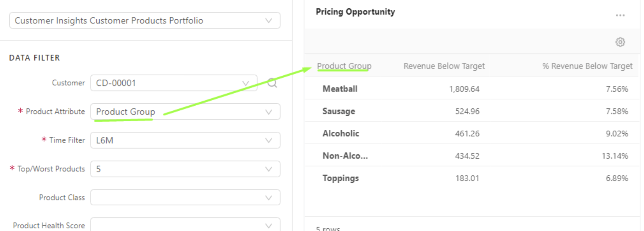Click the Pricing Opportunity panel title

(x=355, y=12)
